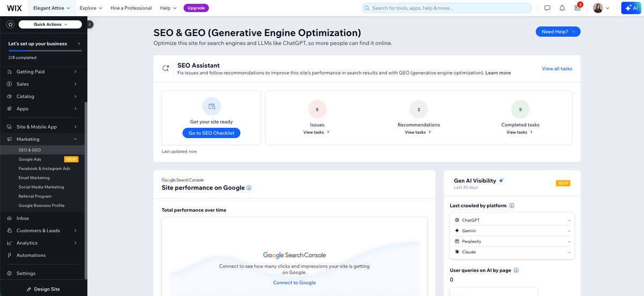Open inbox icon with 3 badge
The image size is (644, 296).
point(578,8)
